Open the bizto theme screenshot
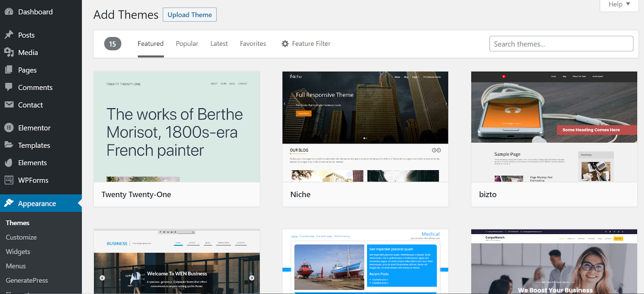Image resolution: width=644 pixels, height=294 pixels. pyautogui.click(x=554, y=127)
